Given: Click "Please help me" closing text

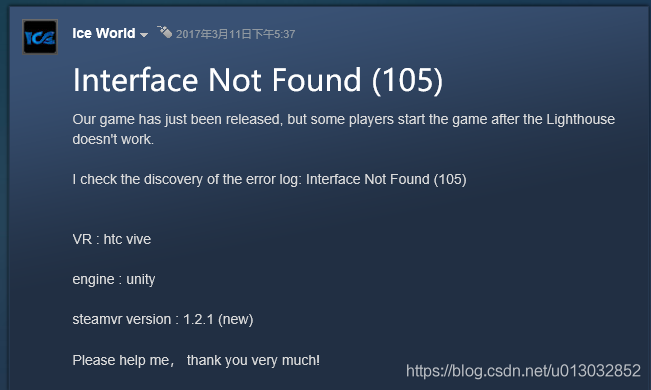Looking at the screenshot, I should pos(121,360).
